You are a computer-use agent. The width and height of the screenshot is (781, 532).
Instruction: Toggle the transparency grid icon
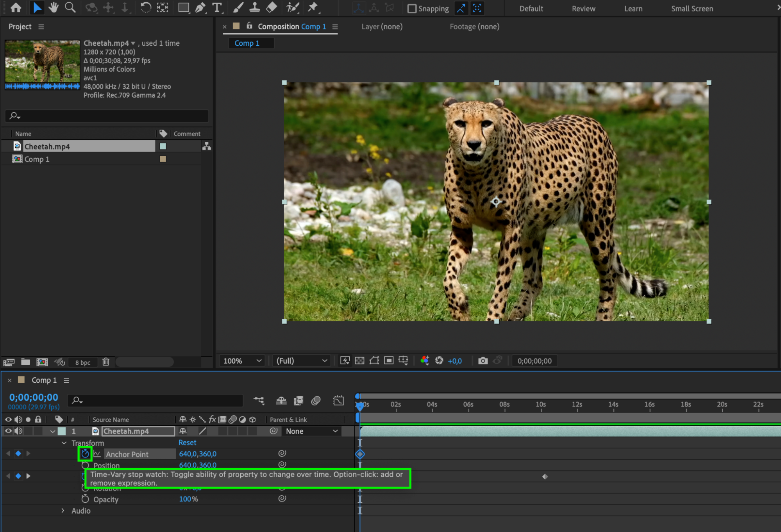pos(359,361)
